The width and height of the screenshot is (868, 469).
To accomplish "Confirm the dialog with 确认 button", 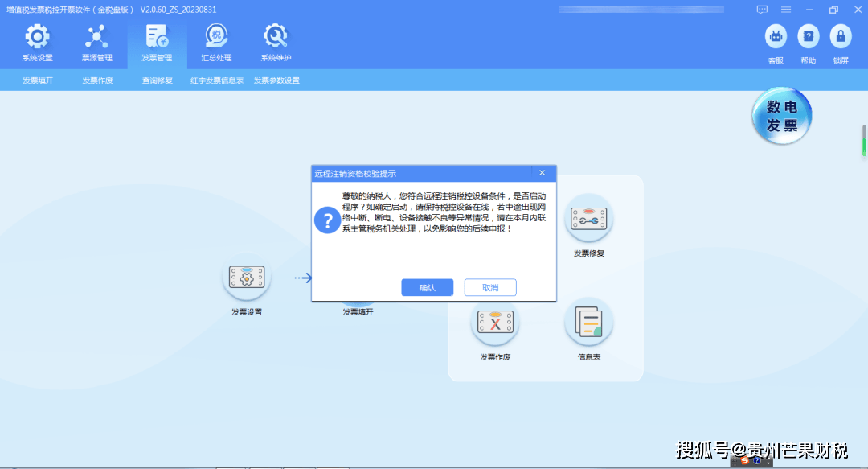I will tap(427, 287).
